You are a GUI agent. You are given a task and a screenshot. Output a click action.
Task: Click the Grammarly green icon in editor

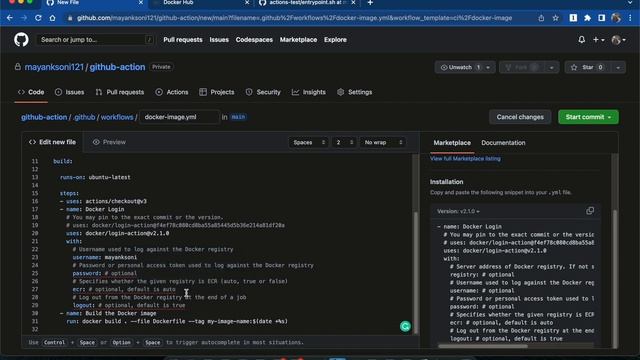(x=405, y=326)
